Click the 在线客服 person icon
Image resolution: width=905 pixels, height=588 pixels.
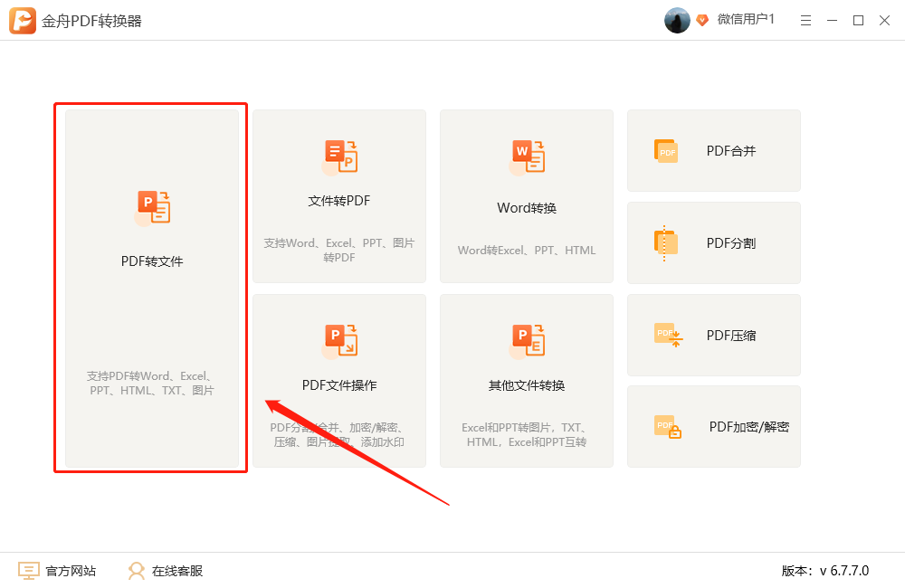pos(137,571)
